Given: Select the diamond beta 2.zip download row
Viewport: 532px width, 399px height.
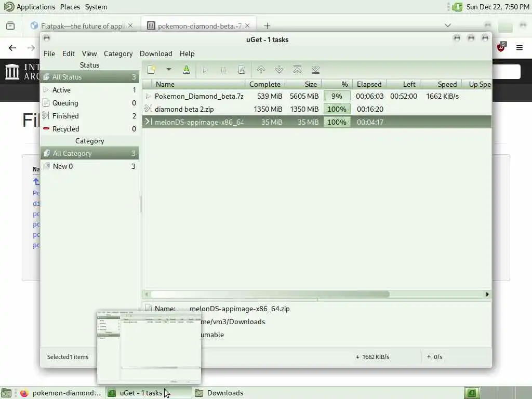Looking at the screenshot, I should (317, 109).
